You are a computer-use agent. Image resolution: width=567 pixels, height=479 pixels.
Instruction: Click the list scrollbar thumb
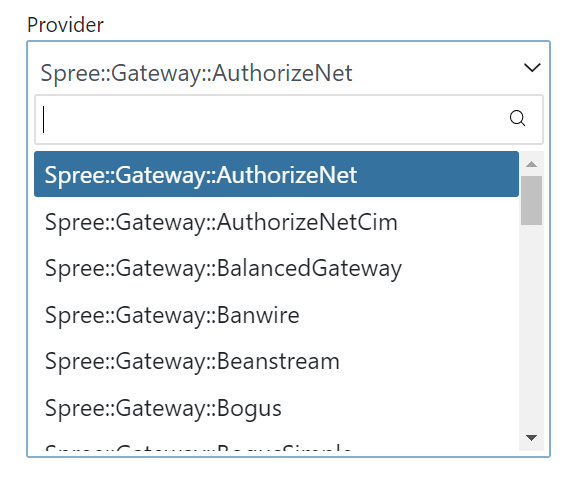pyautogui.click(x=531, y=200)
